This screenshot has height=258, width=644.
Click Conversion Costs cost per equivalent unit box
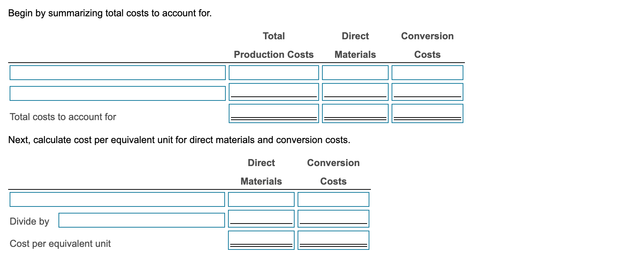pos(333,241)
